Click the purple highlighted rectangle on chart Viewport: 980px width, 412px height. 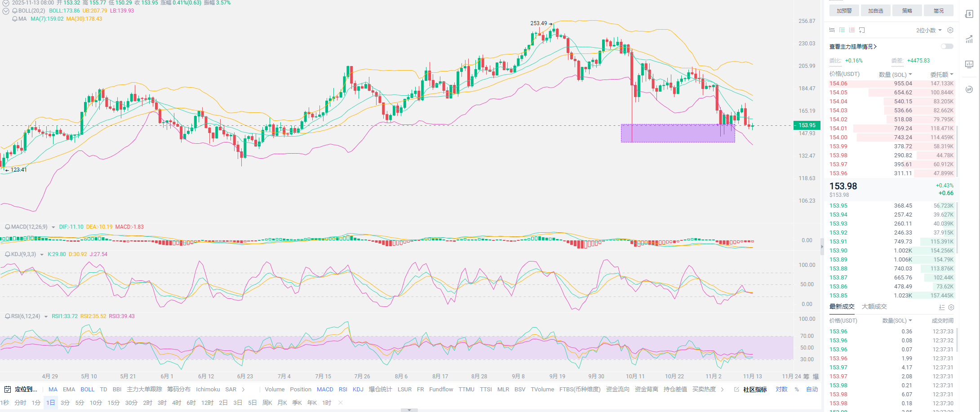tap(678, 133)
